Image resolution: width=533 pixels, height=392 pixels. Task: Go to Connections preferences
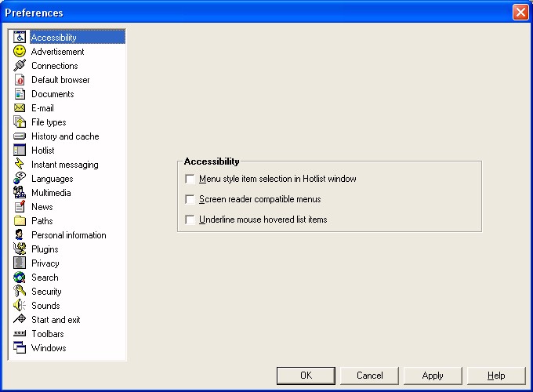click(x=55, y=66)
